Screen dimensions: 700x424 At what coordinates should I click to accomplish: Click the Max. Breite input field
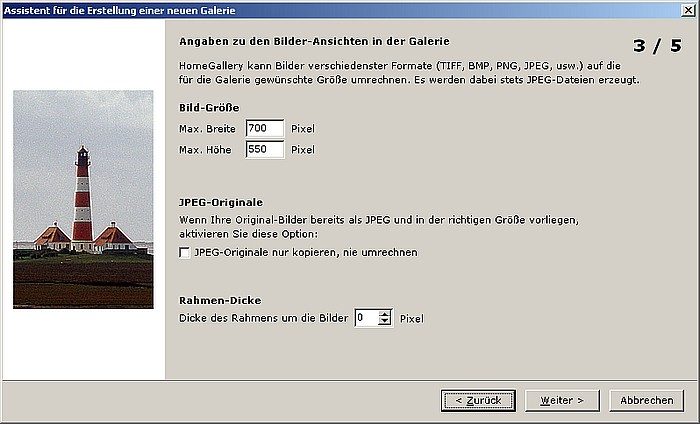click(x=265, y=128)
